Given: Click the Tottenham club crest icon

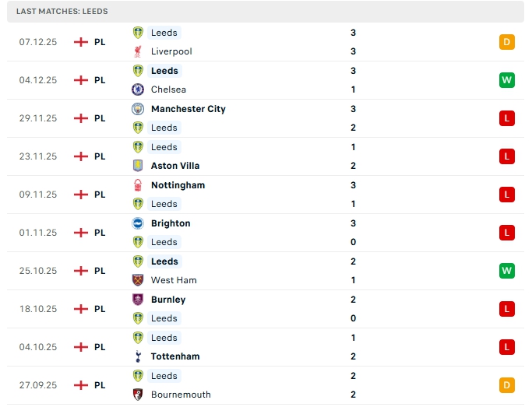Looking at the screenshot, I should coord(138,356).
